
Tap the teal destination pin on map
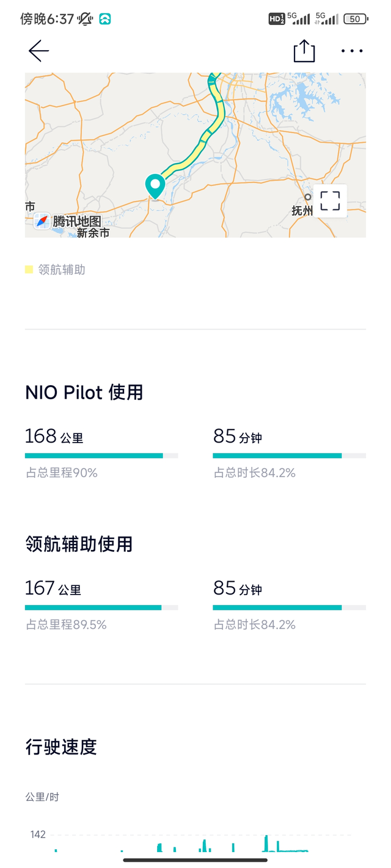[x=155, y=186]
